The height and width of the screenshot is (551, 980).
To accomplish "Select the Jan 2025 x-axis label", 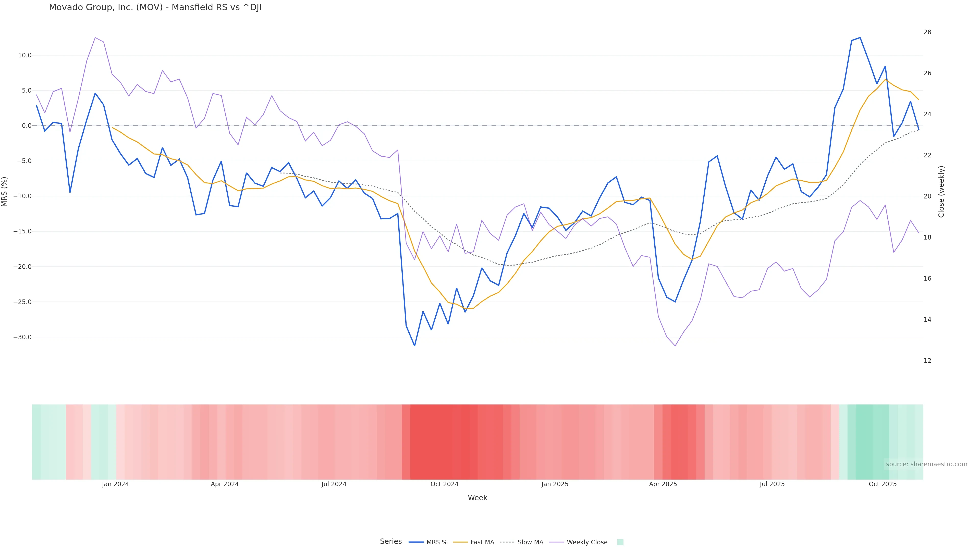I will click(x=555, y=484).
